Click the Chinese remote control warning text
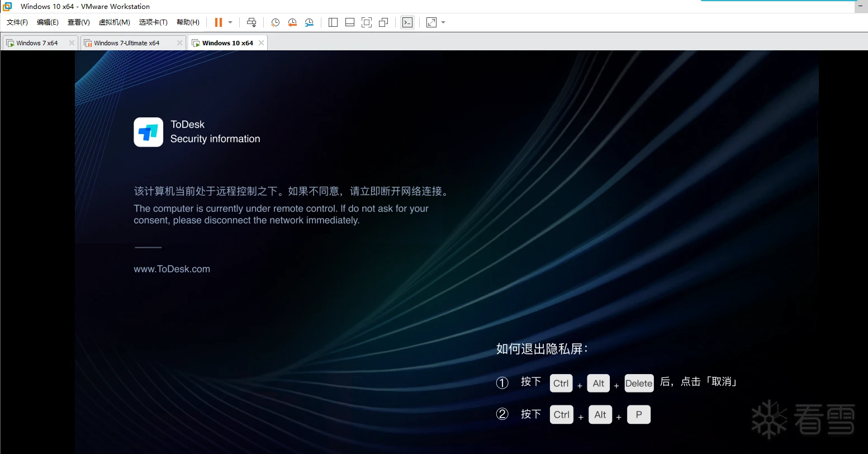 (292, 191)
